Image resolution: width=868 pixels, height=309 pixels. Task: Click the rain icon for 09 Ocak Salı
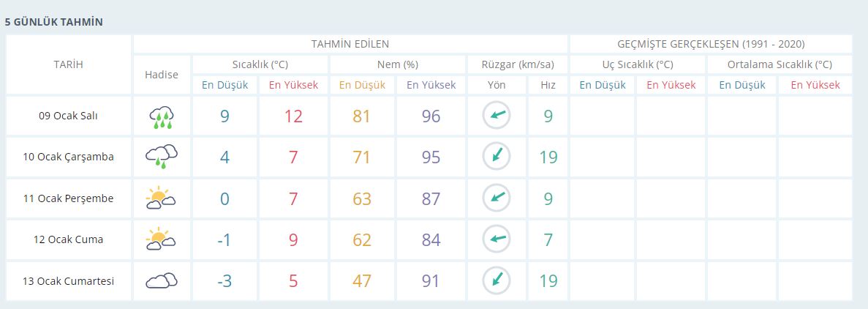(162, 116)
